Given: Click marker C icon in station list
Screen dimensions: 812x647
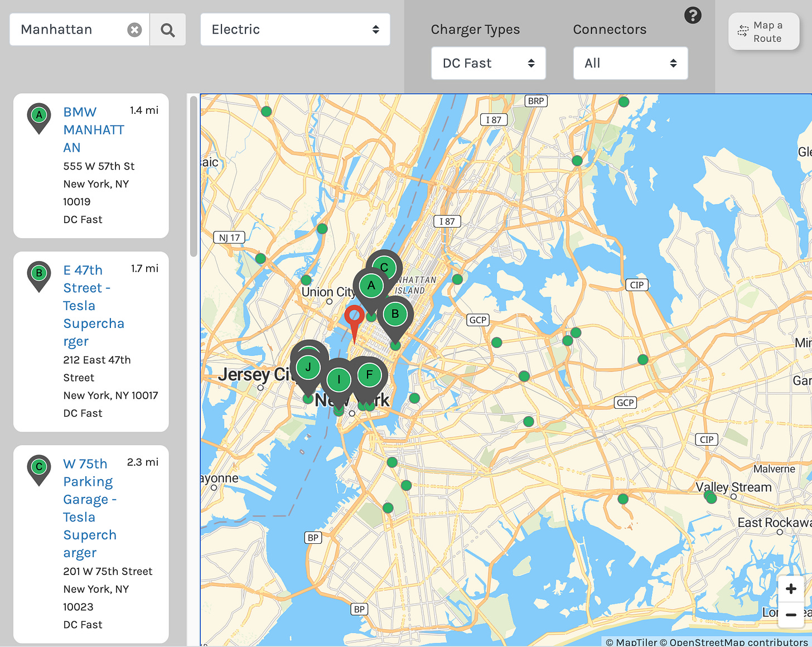Looking at the screenshot, I should (39, 470).
